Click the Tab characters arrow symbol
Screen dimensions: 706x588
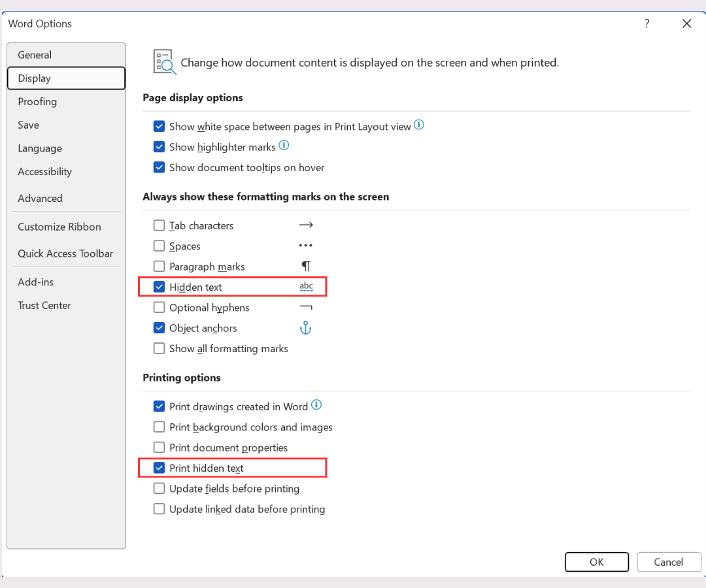[x=306, y=225]
